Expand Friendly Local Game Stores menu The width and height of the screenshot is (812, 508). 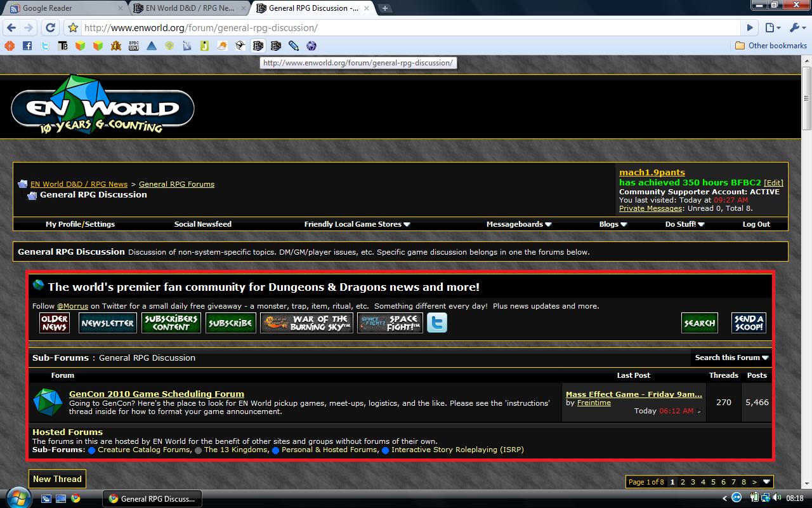[x=357, y=224]
